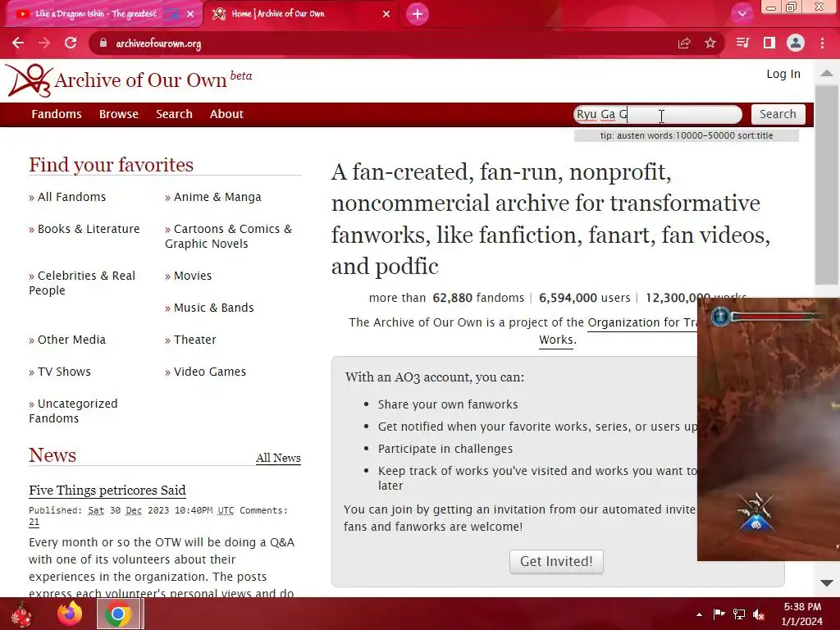This screenshot has height=630, width=840.
Task: Click the Start ornament icon on taskbar
Action: point(21,614)
